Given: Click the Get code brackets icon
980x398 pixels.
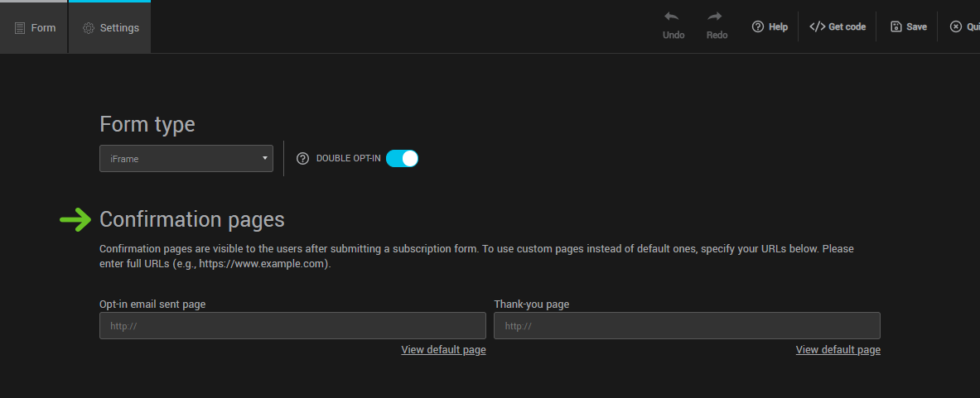Looking at the screenshot, I should click(x=817, y=26).
